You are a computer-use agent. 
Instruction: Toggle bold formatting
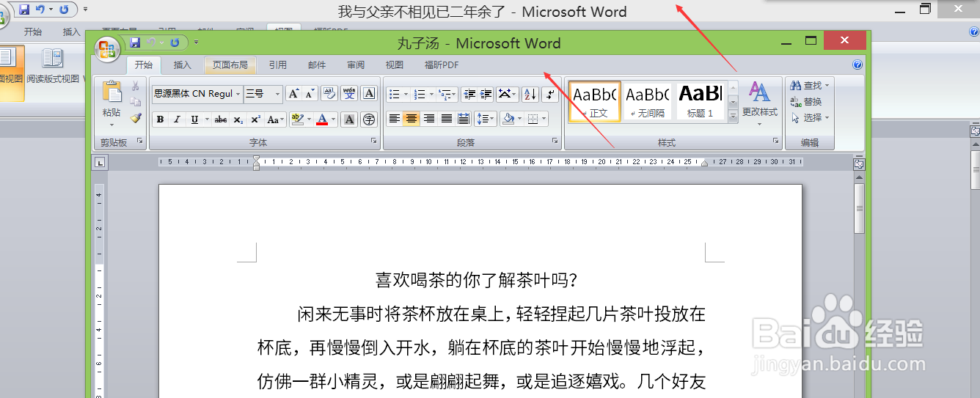pyautogui.click(x=160, y=119)
